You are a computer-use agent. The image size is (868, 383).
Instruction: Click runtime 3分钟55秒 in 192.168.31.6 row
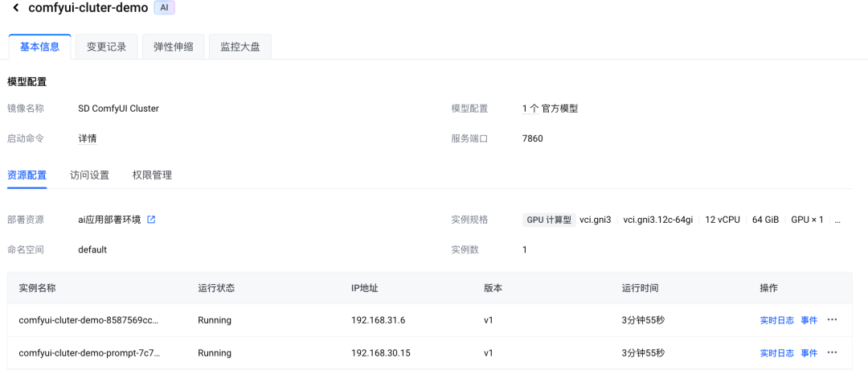[x=643, y=319]
